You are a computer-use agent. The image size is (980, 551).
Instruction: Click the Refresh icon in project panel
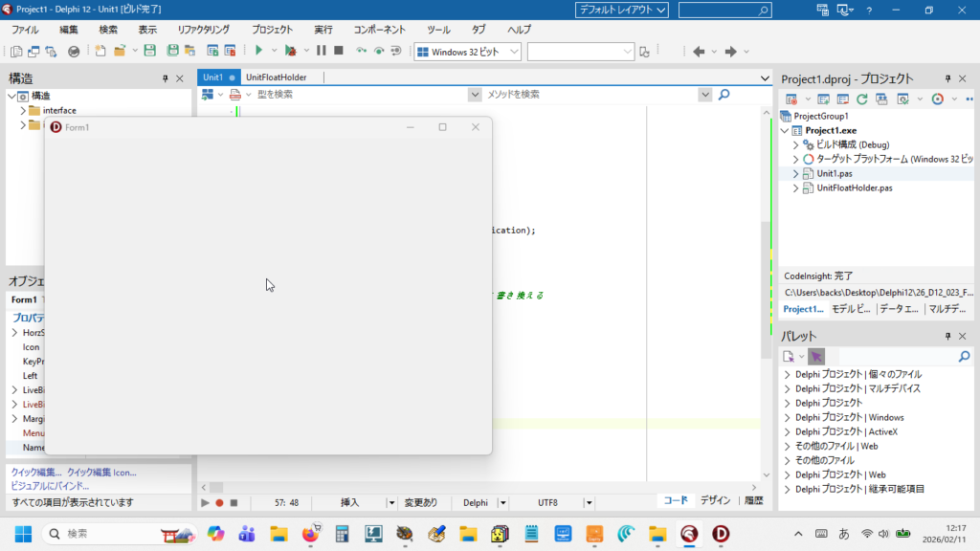tap(861, 99)
